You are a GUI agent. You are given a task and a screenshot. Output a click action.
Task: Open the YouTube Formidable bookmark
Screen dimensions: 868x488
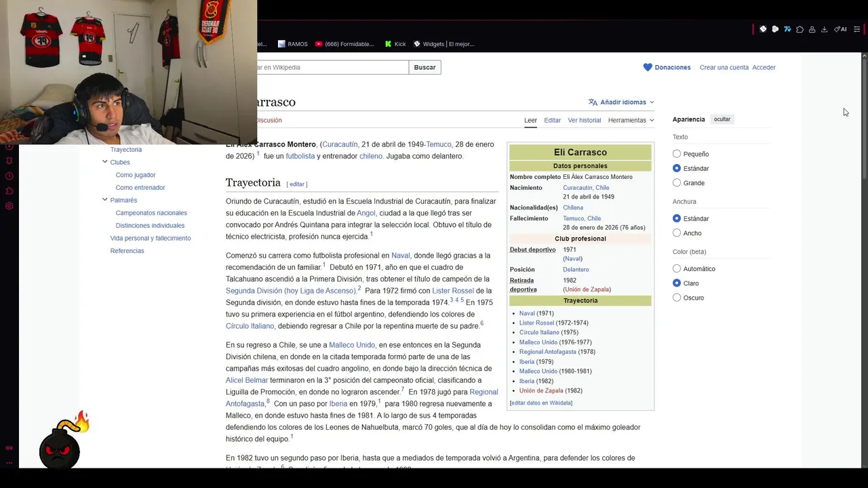(x=344, y=44)
